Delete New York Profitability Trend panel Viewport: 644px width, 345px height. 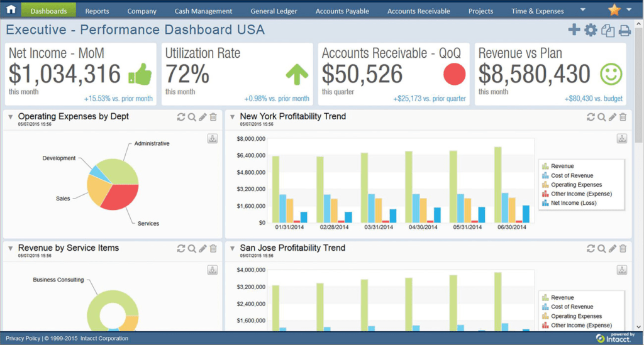[623, 117]
